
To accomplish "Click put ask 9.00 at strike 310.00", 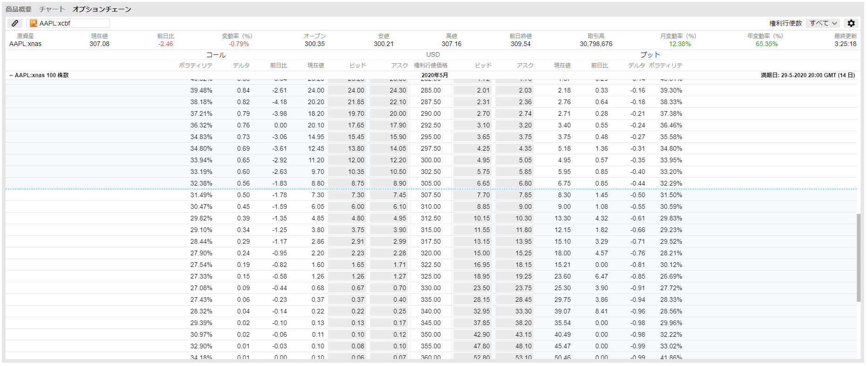I will click(514, 207).
